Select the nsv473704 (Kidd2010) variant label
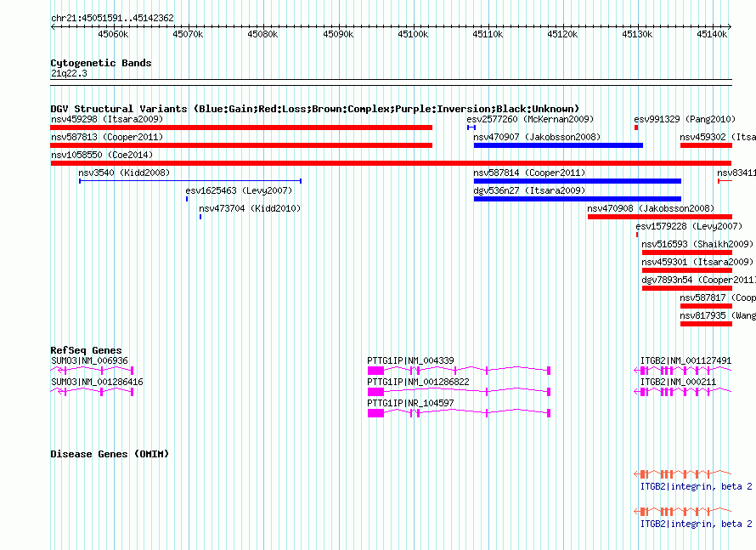The image size is (756, 550). click(x=250, y=208)
